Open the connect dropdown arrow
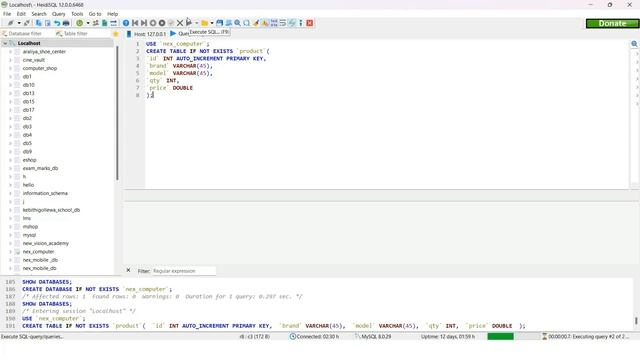Screen dimensions: 640x360 point(19,23)
